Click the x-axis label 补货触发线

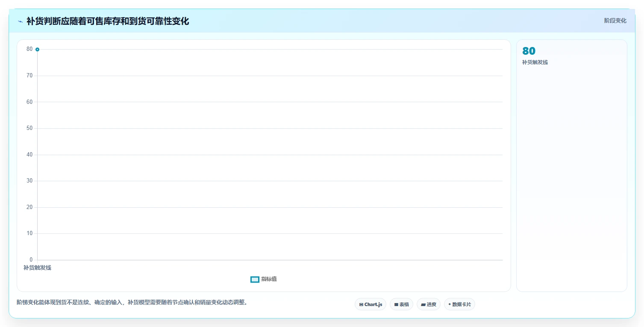click(x=37, y=268)
